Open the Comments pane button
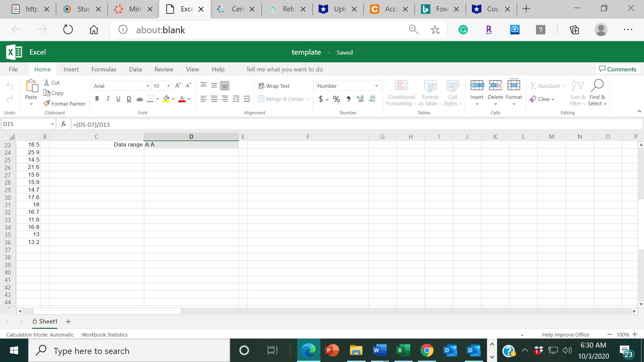This screenshot has width=644, height=362. pyautogui.click(x=618, y=69)
